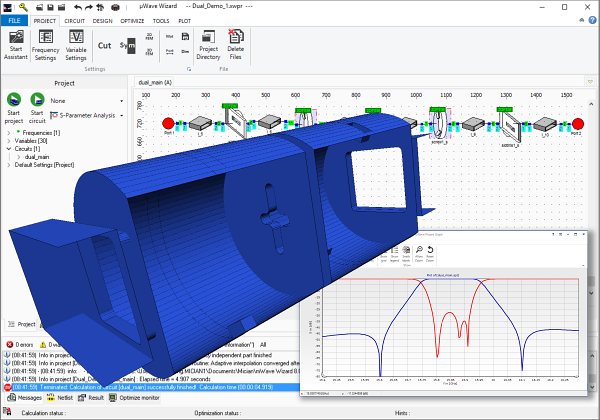The height and width of the screenshot is (420, 600).
Task: Click the red Port 1 element
Action: (168, 125)
